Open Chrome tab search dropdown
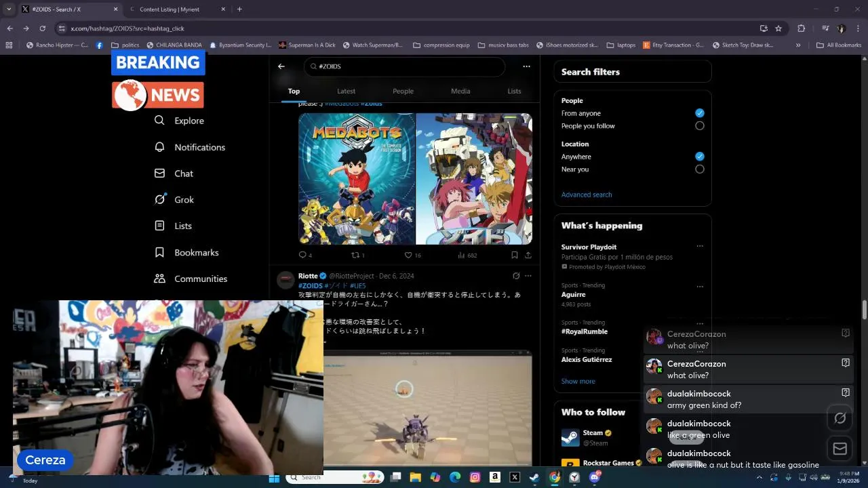The height and width of the screenshot is (488, 868). tap(9, 9)
